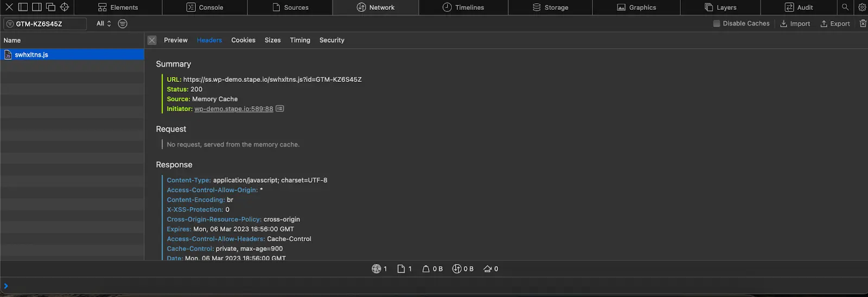This screenshot has height=297, width=868.
Task: Open the All resource type dropdown
Action: 104,23
